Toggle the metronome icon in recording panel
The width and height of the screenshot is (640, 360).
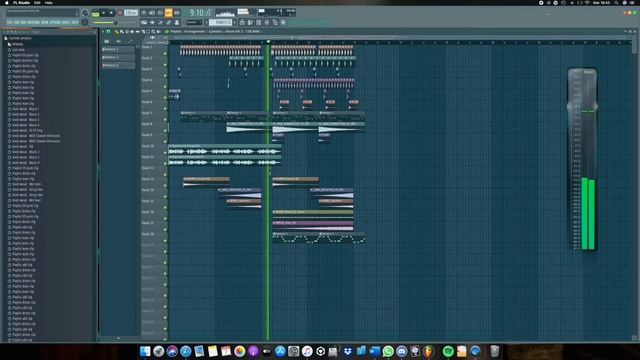[144, 13]
